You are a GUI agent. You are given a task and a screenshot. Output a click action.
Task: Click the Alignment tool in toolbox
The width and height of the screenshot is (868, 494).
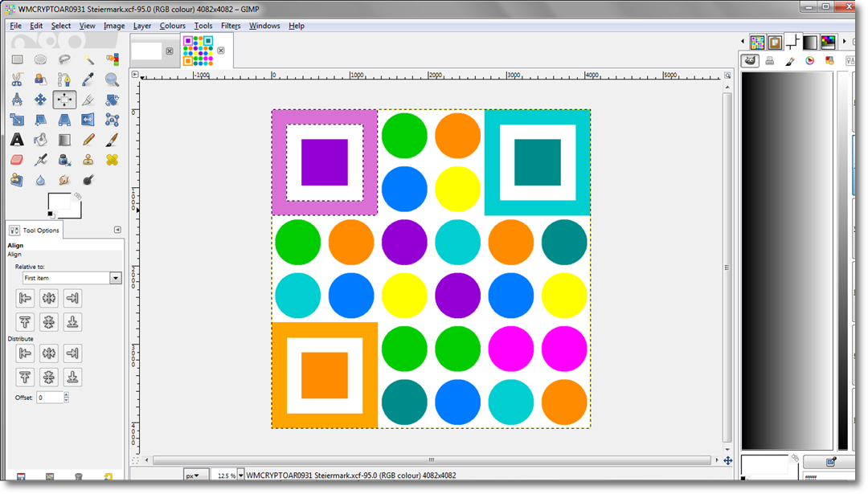pos(64,100)
